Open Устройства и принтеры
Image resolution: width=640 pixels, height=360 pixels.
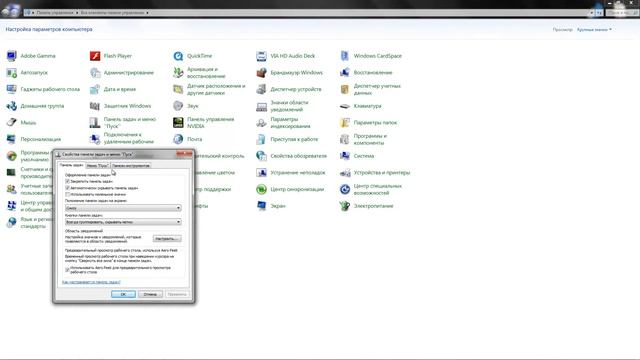[375, 173]
